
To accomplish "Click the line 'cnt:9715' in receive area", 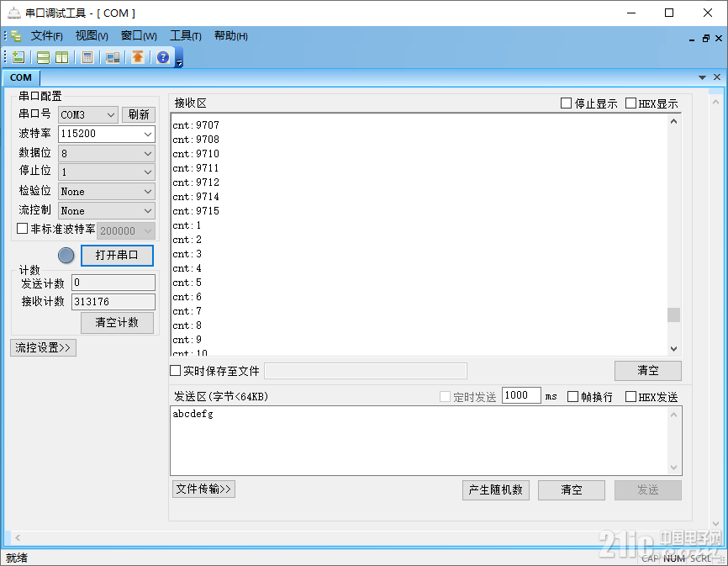I will pos(196,211).
